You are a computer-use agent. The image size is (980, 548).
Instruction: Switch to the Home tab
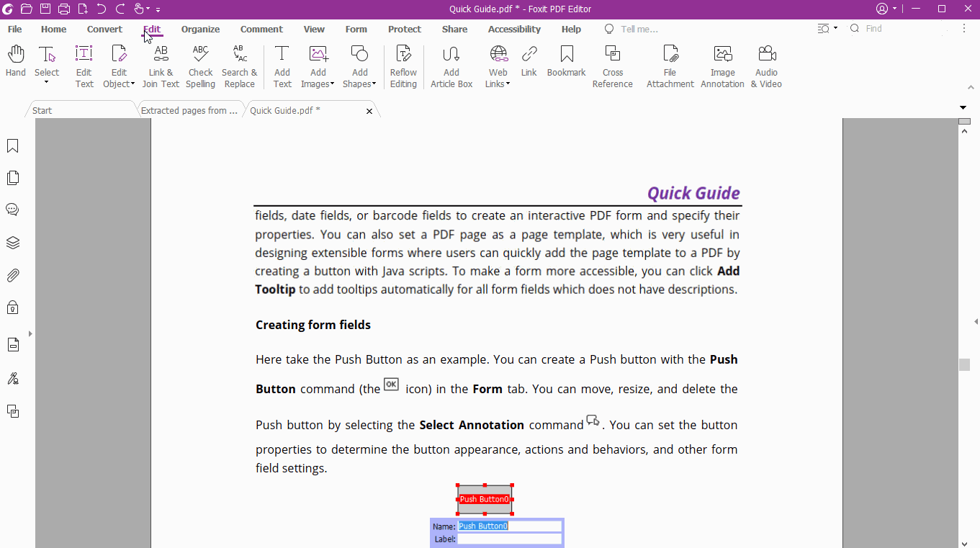coord(53,30)
